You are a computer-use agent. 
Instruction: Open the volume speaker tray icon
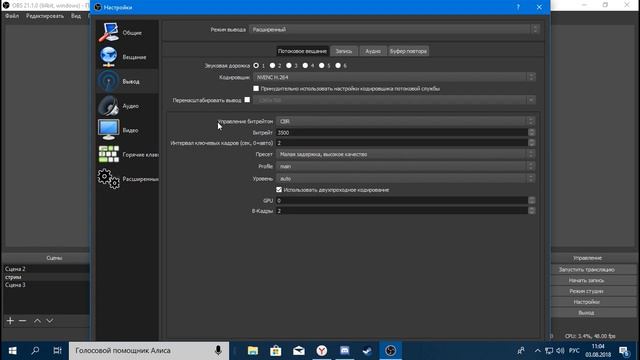[560, 351]
